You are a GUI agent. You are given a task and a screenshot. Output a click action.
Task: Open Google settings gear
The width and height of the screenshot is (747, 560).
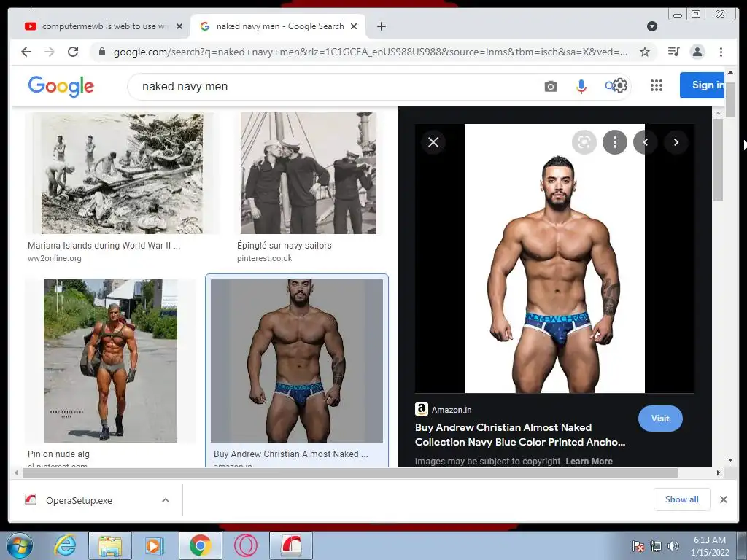coord(620,86)
